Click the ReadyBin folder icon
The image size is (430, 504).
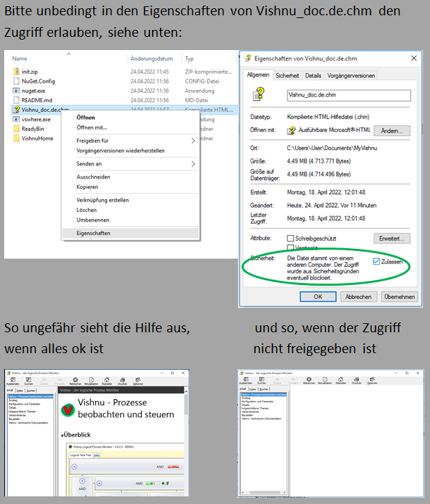click(16, 129)
